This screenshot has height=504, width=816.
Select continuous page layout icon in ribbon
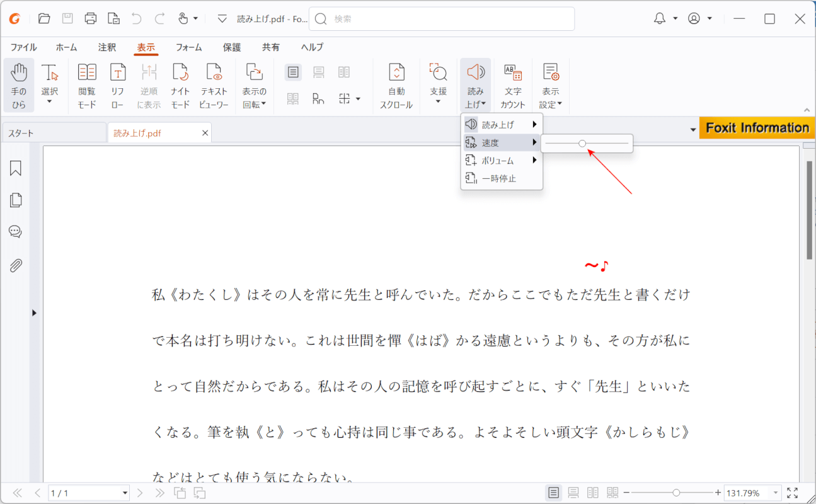click(x=319, y=72)
